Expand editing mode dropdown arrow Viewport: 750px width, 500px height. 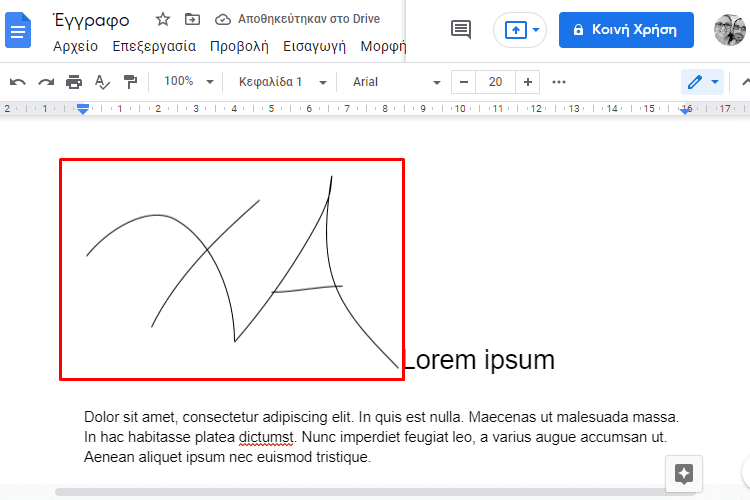[x=715, y=82]
